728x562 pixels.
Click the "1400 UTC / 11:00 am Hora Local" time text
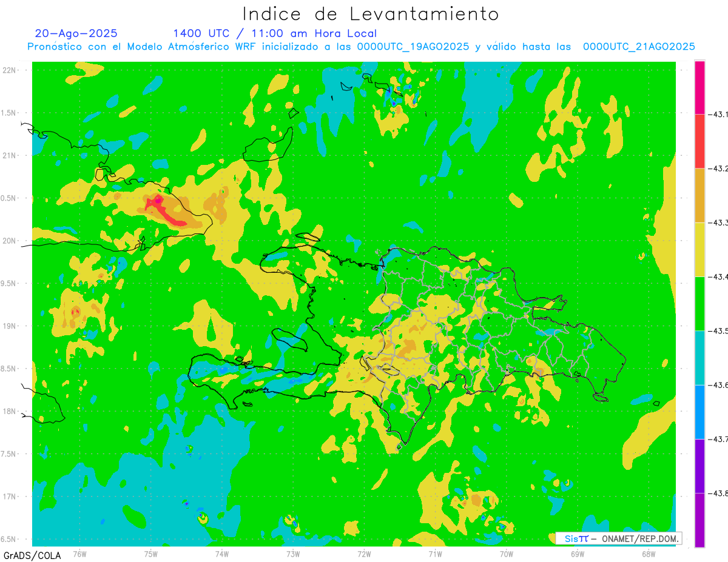point(275,34)
